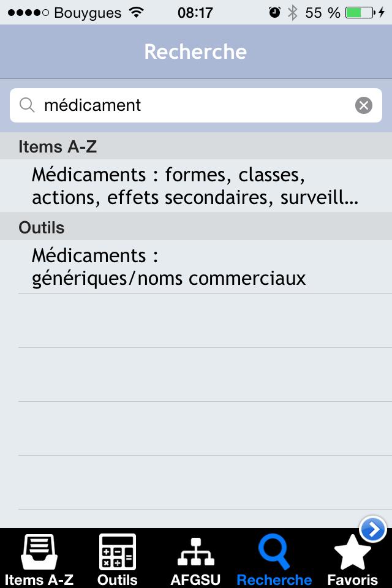Tap the 08:17 clock in status bar

coord(195,13)
